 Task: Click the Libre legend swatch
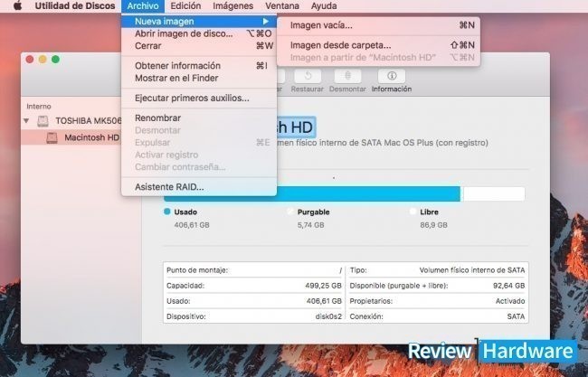(413, 212)
